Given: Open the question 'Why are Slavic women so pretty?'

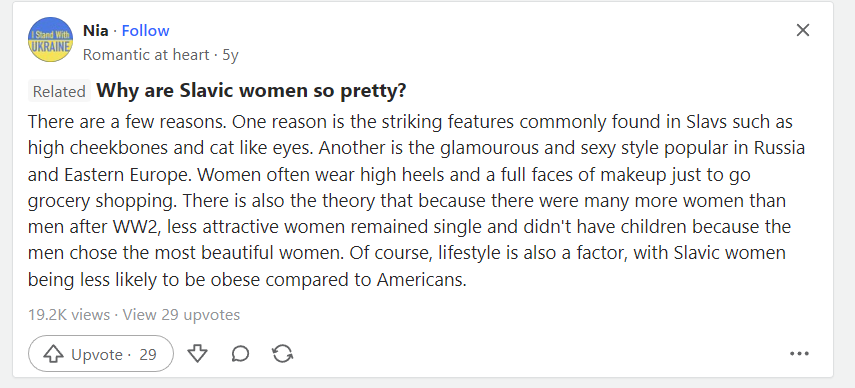Looking at the screenshot, I should 251,90.
